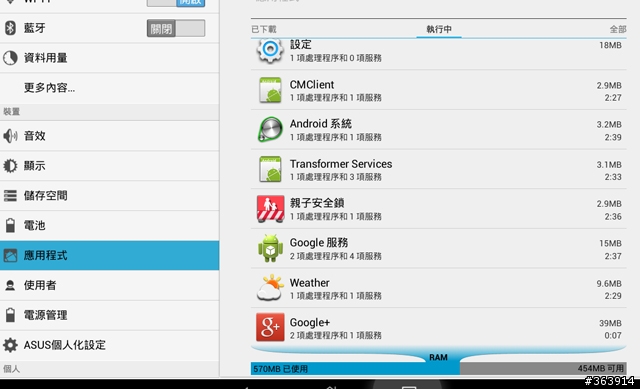The width and height of the screenshot is (640, 389).
Task: Click the 設定 gear app icon
Action: tap(270, 50)
